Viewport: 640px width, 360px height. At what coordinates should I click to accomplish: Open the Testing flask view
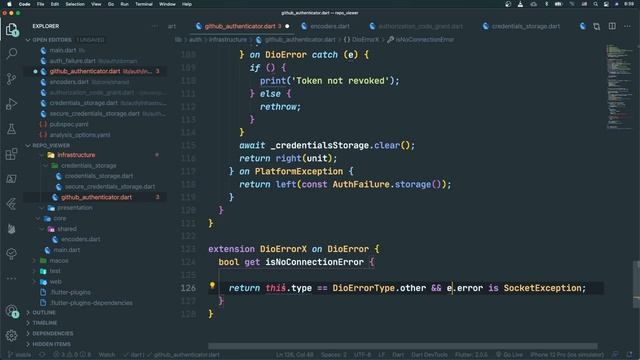[x=11, y=129]
